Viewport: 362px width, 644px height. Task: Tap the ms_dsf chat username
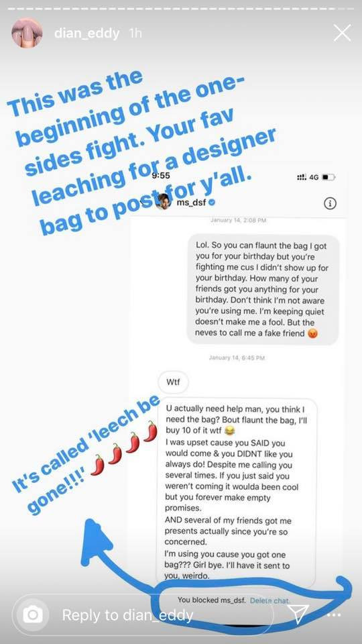point(191,202)
